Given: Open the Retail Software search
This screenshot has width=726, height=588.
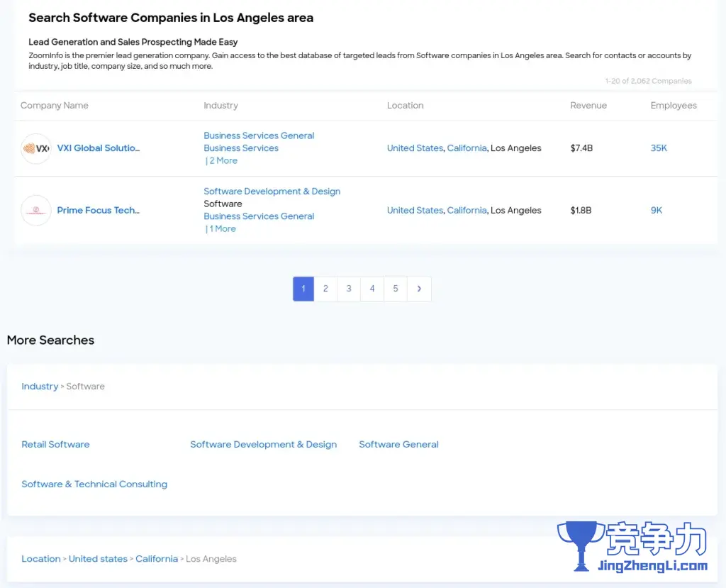Looking at the screenshot, I should (55, 444).
